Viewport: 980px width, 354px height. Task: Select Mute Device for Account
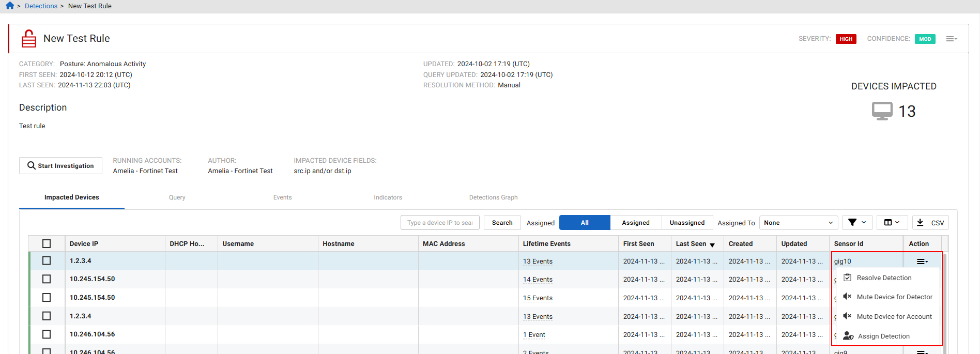point(894,317)
